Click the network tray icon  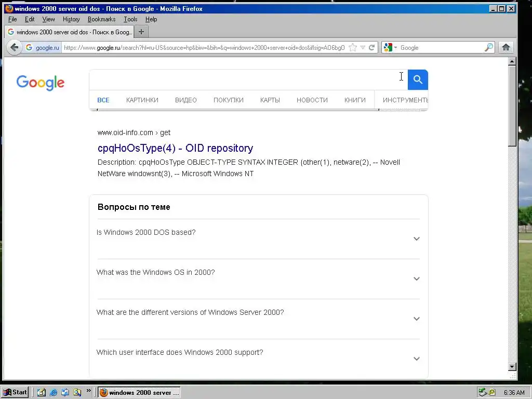tap(482, 392)
